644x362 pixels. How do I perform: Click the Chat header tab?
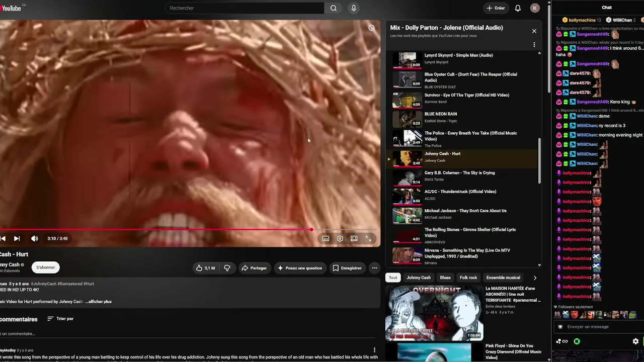click(607, 8)
